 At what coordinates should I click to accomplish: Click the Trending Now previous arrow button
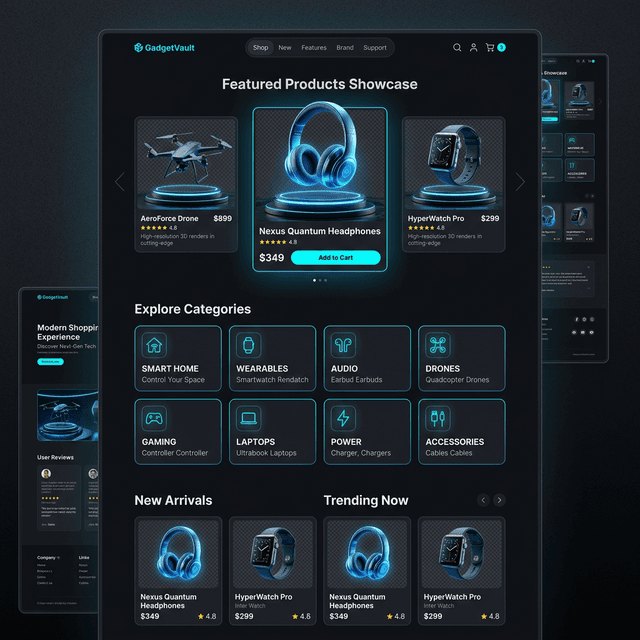(483, 500)
